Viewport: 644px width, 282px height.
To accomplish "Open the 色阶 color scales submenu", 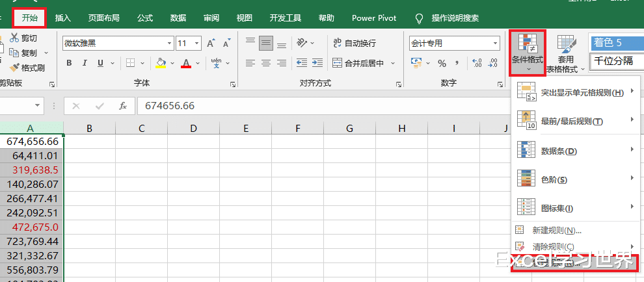I will 576,180.
